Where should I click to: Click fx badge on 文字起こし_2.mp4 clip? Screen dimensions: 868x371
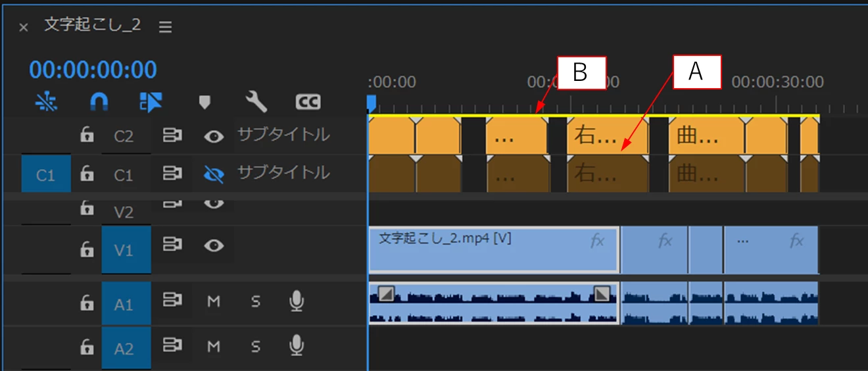click(597, 241)
